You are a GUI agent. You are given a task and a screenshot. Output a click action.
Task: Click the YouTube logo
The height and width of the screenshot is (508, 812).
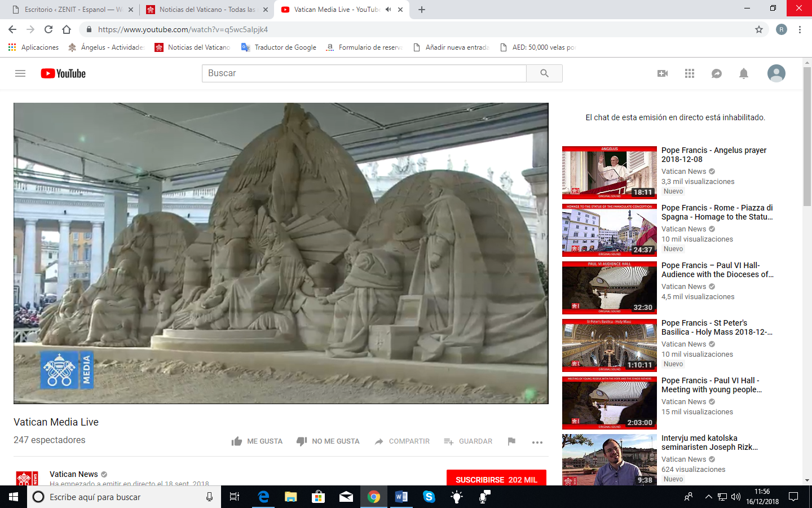[63, 73]
